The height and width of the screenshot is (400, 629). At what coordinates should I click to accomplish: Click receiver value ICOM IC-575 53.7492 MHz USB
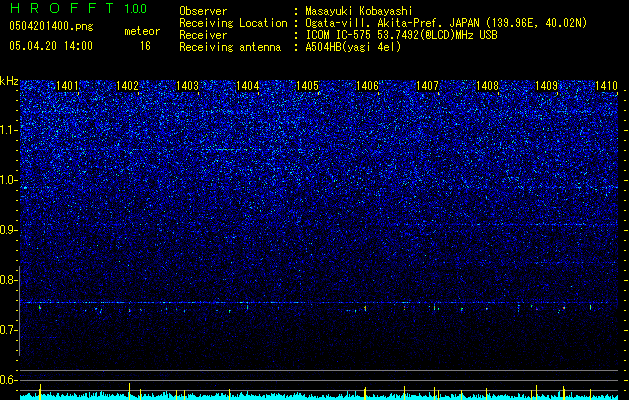click(x=401, y=35)
